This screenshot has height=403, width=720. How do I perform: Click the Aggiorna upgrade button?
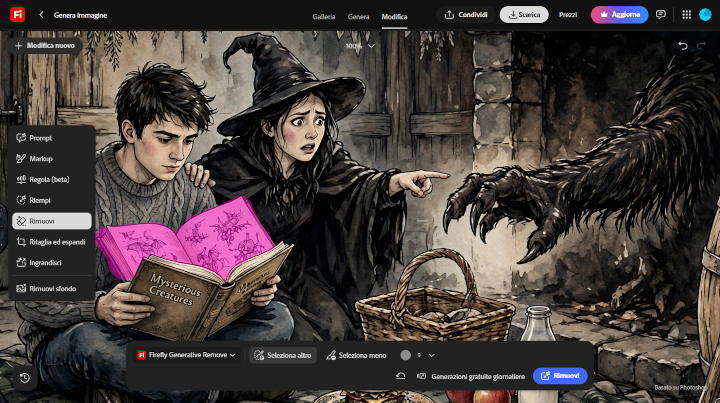tap(619, 15)
